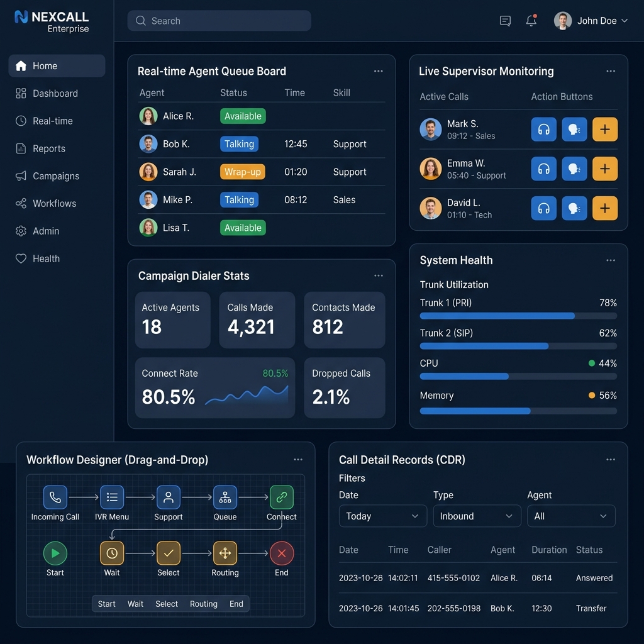This screenshot has width=644, height=644.
Task: Open System Health options menu
Action: pyautogui.click(x=611, y=260)
